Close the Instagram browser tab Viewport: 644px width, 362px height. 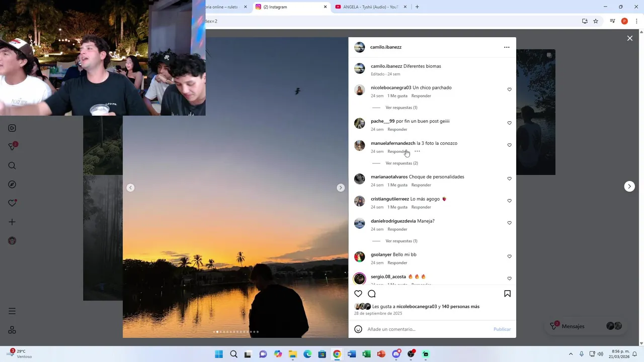[x=325, y=7]
